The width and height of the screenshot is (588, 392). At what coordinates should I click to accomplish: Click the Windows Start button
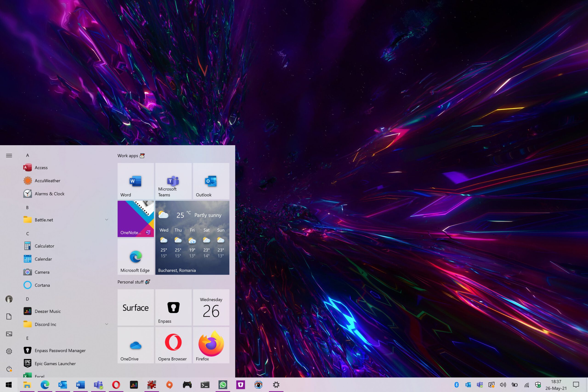pyautogui.click(x=9, y=385)
